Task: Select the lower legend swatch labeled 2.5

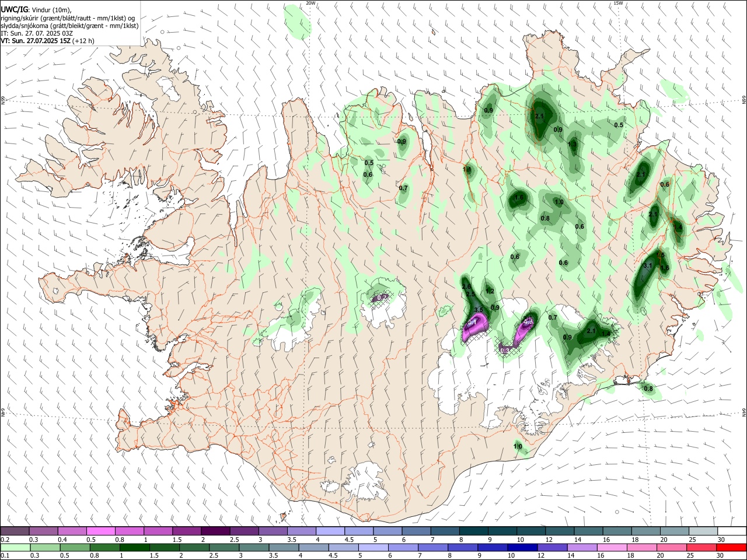Action: (x=224, y=547)
